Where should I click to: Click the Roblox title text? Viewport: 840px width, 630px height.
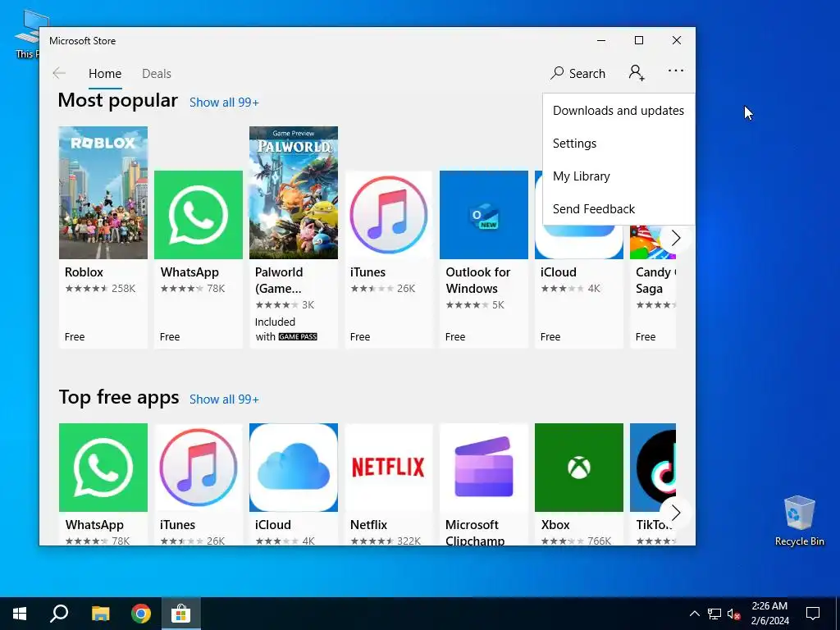84,272
